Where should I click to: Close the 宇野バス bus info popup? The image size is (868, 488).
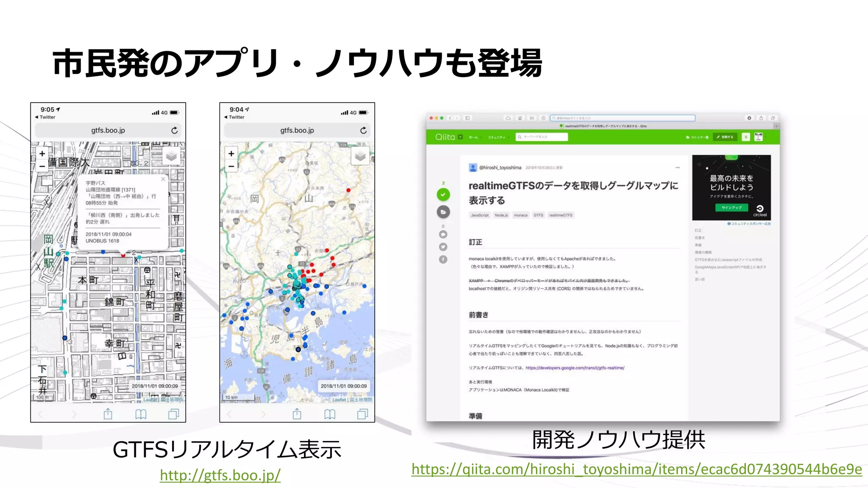tap(163, 179)
